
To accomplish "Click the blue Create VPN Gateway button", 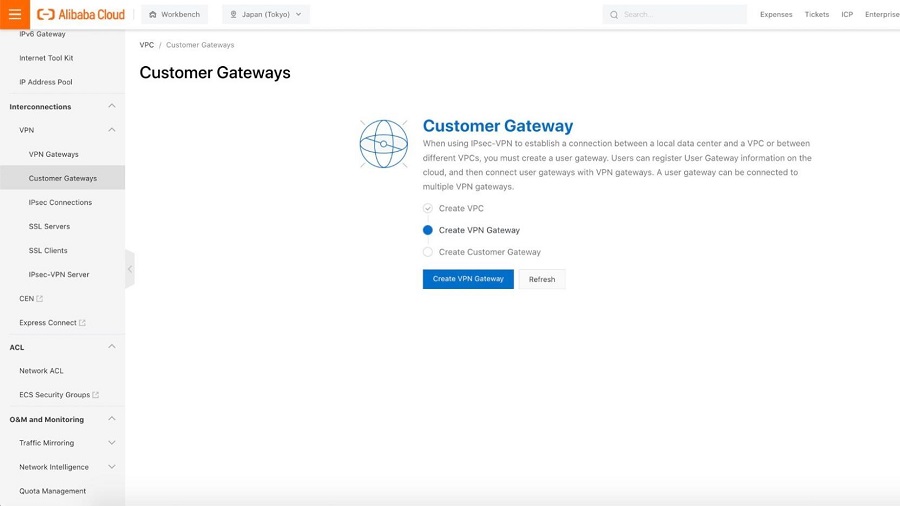I will click(468, 279).
